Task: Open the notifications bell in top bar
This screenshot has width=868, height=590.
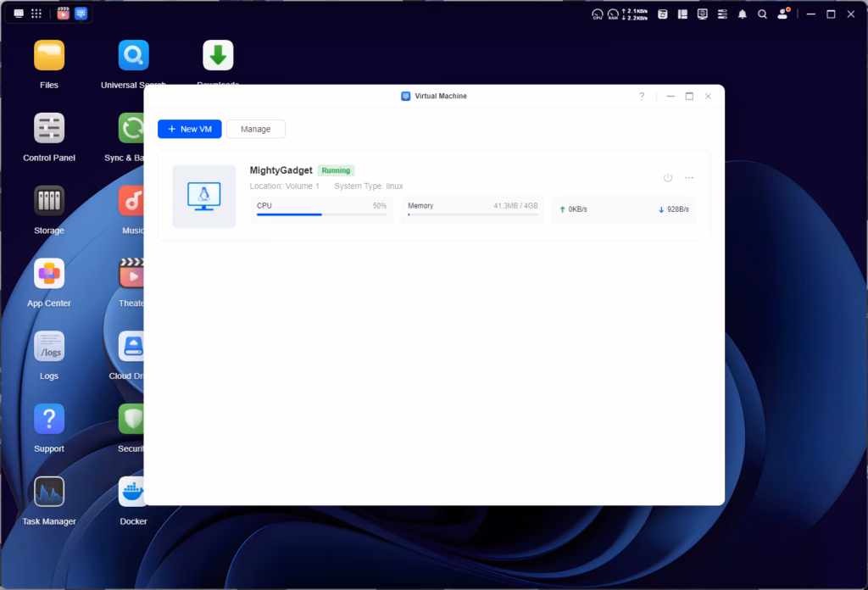Action: pos(743,14)
